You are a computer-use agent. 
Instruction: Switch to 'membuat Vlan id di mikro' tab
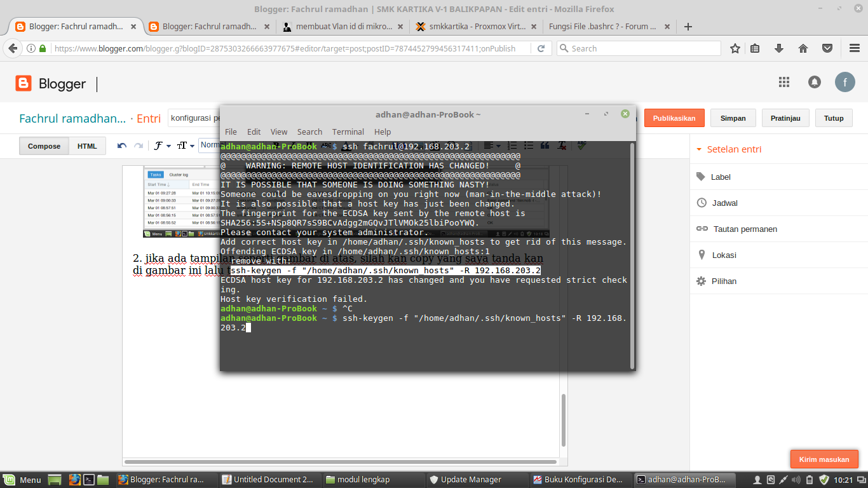click(x=342, y=27)
